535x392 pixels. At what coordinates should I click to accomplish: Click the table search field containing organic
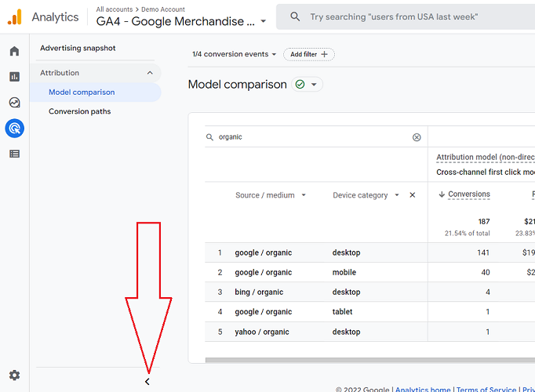316,137
